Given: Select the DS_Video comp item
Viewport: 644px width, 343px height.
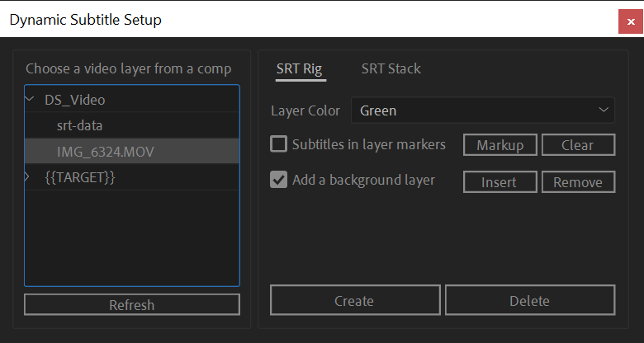Looking at the screenshot, I should pos(132,100).
